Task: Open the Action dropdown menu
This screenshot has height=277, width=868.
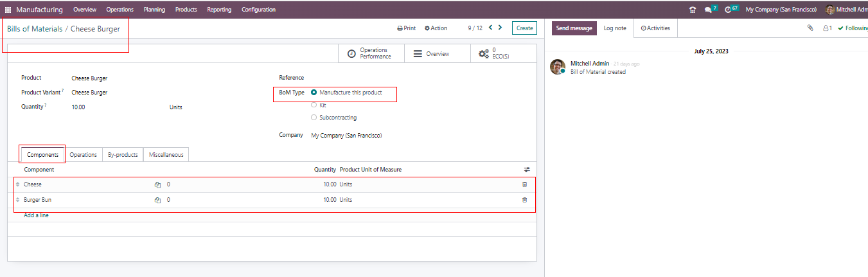Action: coord(436,28)
